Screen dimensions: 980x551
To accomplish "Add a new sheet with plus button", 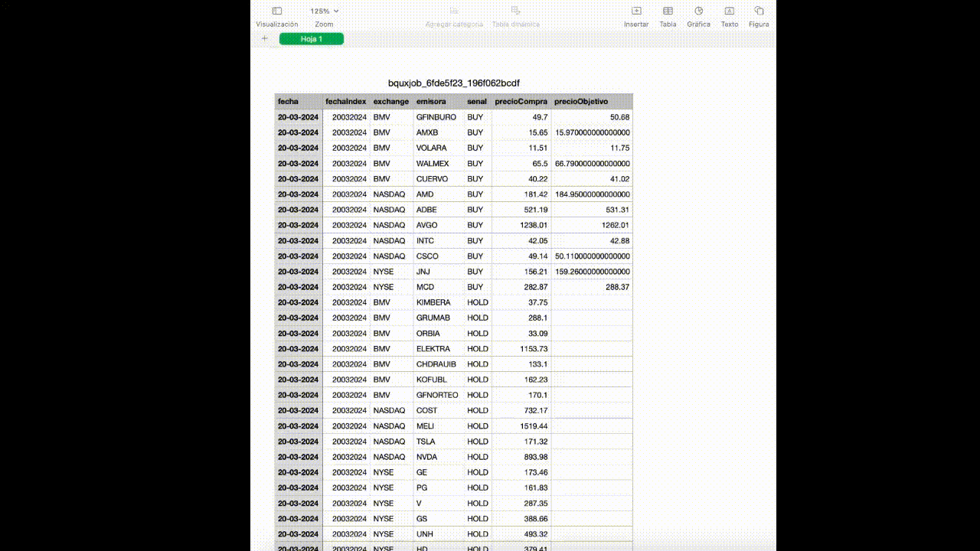I will (x=265, y=38).
